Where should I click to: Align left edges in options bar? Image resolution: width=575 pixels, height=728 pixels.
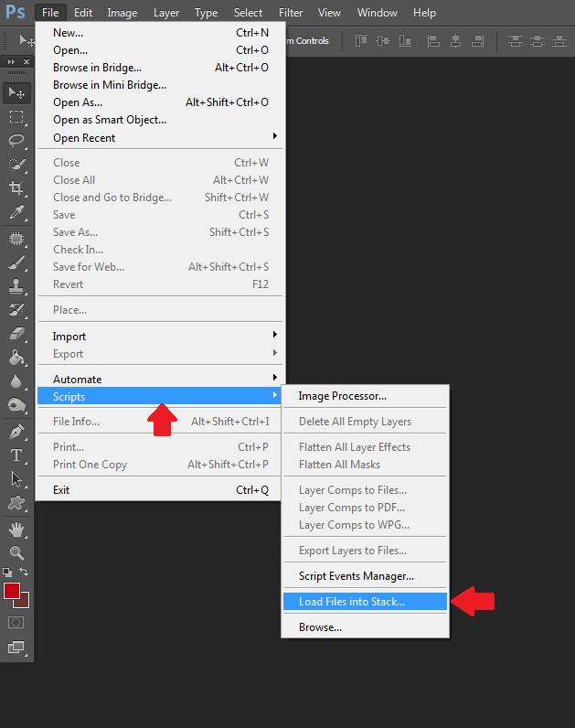pyautogui.click(x=433, y=41)
